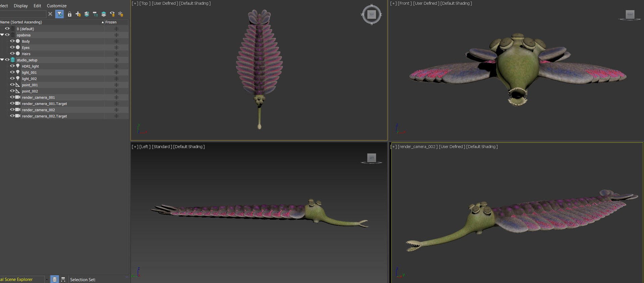Viewport: 644px width, 283px height.
Task: Toggle visibility of point_002
Action: tap(12, 91)
